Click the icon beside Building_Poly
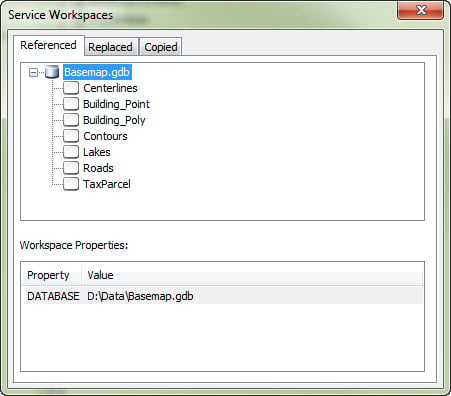This screenshot has width=451, height=396. point(71,120)
